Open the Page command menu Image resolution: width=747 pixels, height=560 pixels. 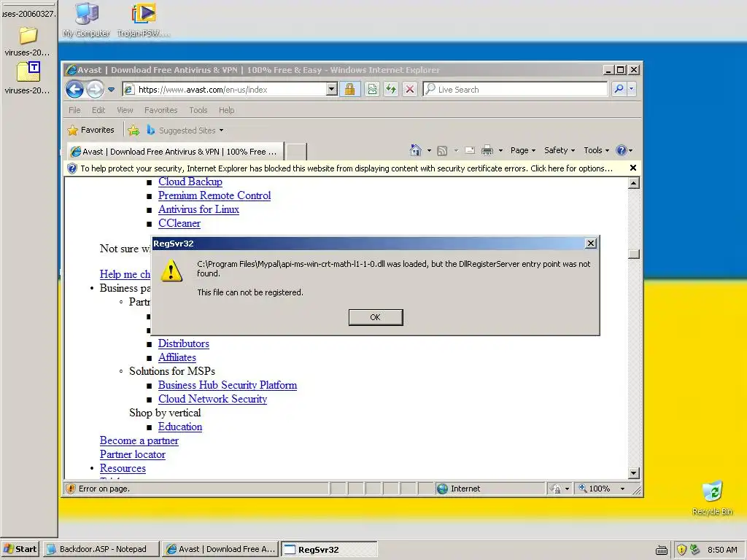click(522, 150)
